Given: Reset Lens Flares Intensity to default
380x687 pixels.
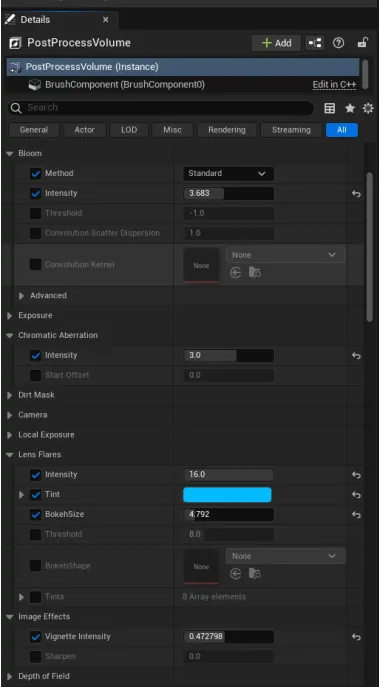Looking at the screenshot, I should tap(356, 475).
